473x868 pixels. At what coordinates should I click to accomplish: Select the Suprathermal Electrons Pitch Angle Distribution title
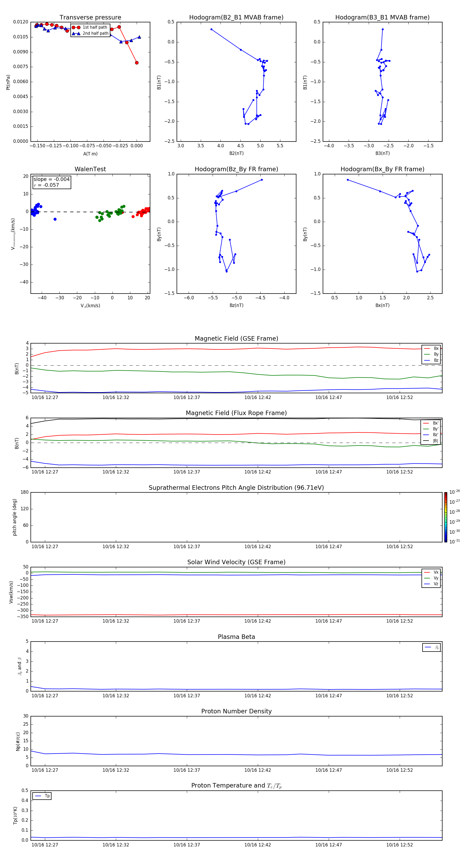pyautogui.click(x=236, y=488)
